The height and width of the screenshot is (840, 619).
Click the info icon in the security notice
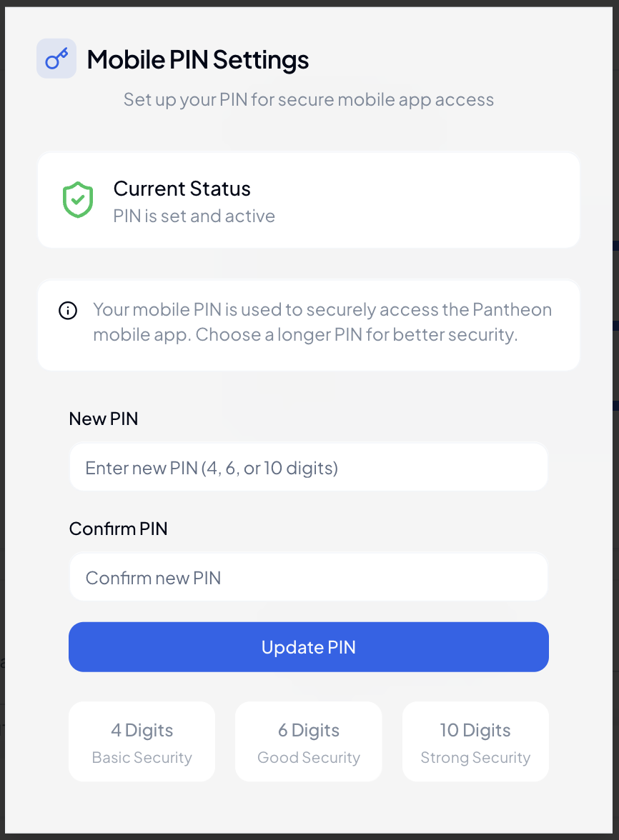(x=68, y=310)
